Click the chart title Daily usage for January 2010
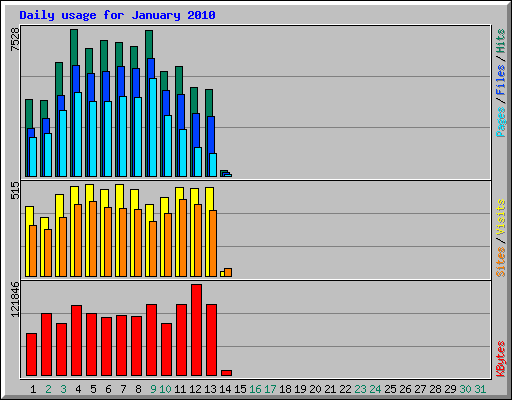 pyautogui.click(x=117, y=15)
